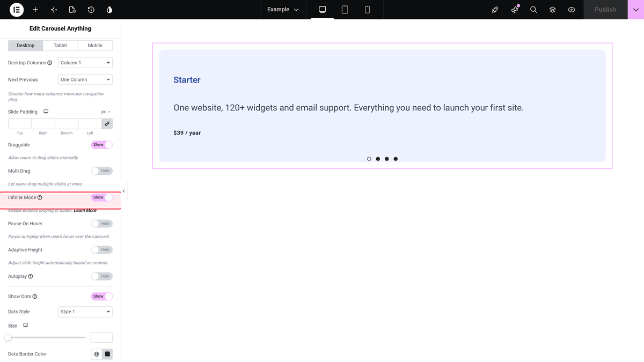Select the Mobile tab
Screen dimensions: 644x362
point(95,46)
